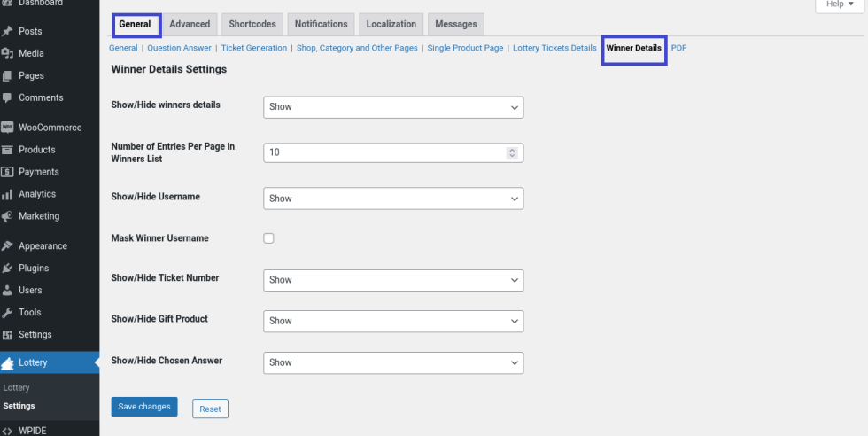This screenshot has width=868, height=436.
Task: Open the Analytics bar chart icon
Action: (8, 194)
